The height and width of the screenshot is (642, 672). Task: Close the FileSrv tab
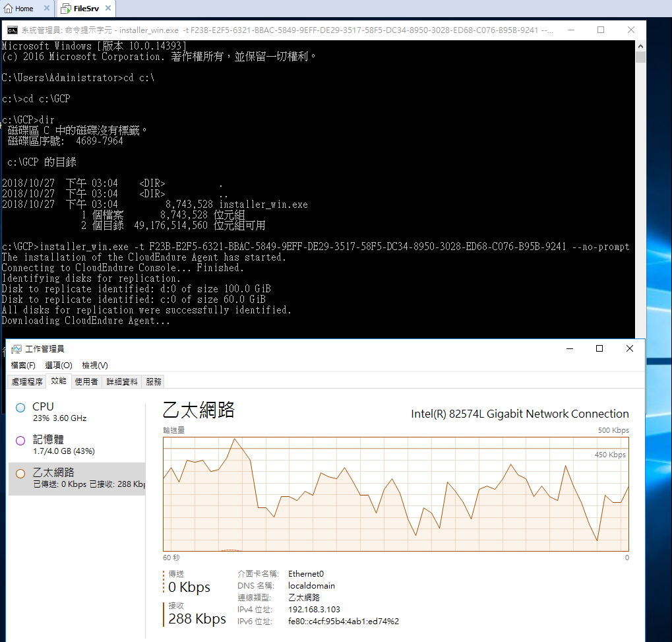coord(108,8)
